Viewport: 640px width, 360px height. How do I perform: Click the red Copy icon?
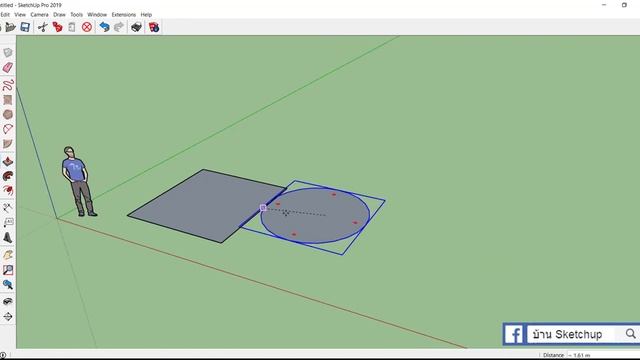(x=57, y=27)
